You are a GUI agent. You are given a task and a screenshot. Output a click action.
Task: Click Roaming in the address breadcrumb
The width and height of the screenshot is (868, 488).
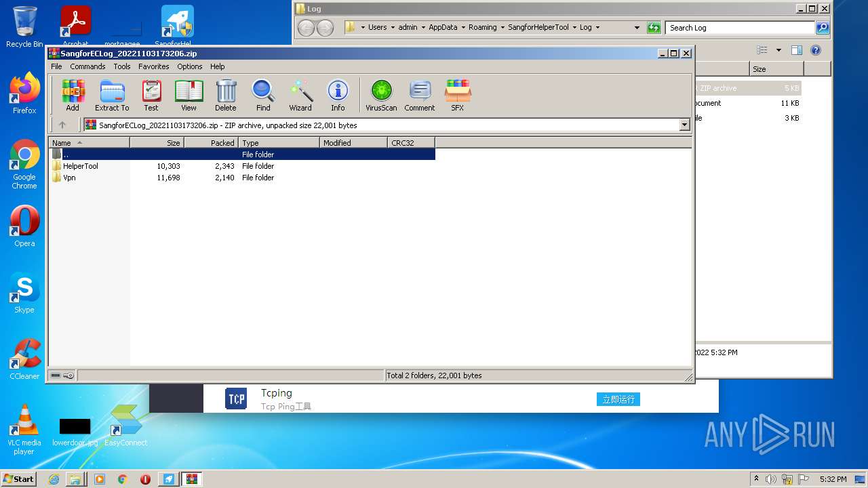482,28
